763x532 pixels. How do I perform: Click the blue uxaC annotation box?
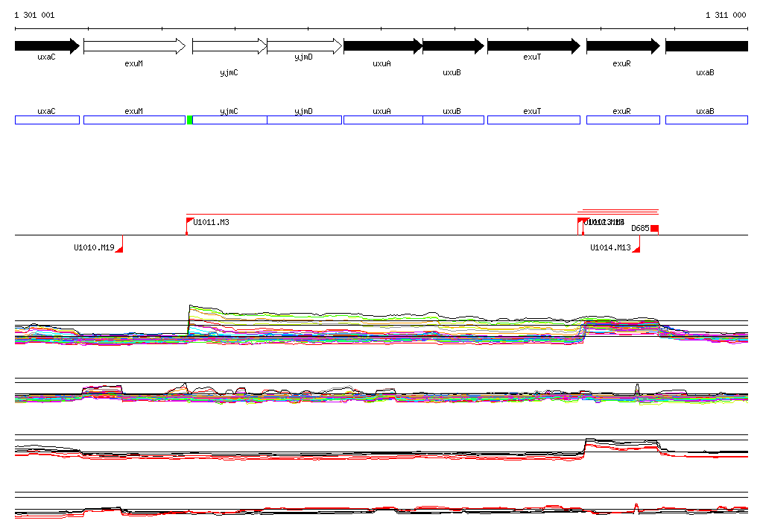point(47,120)
